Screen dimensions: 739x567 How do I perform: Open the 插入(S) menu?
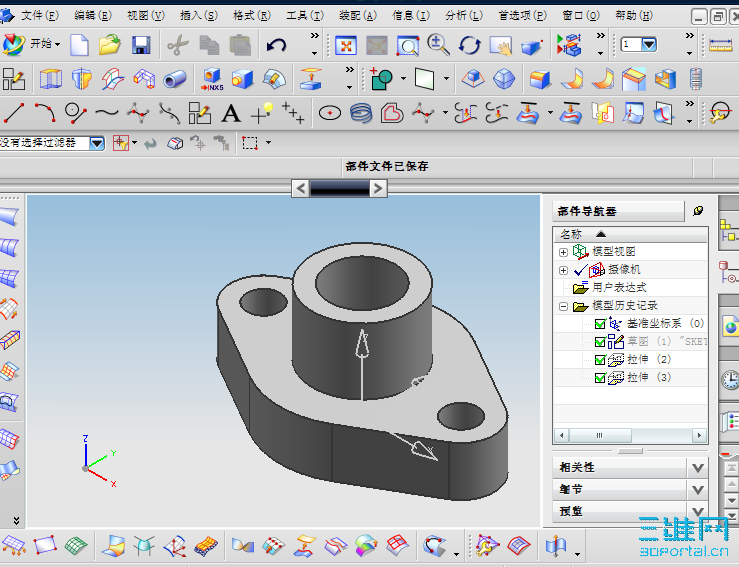point(198,16)
